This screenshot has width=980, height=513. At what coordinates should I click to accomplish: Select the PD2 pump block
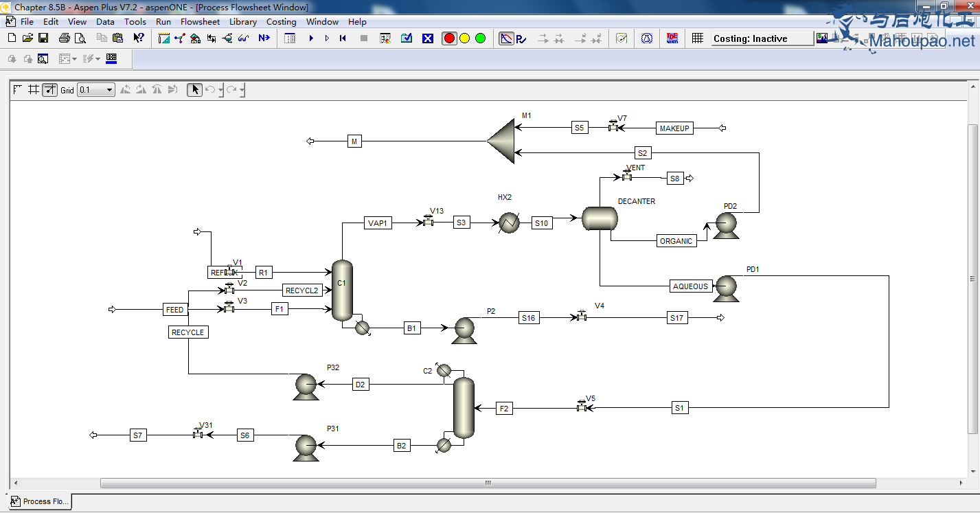pyautogui.click(x=726, y=226)
